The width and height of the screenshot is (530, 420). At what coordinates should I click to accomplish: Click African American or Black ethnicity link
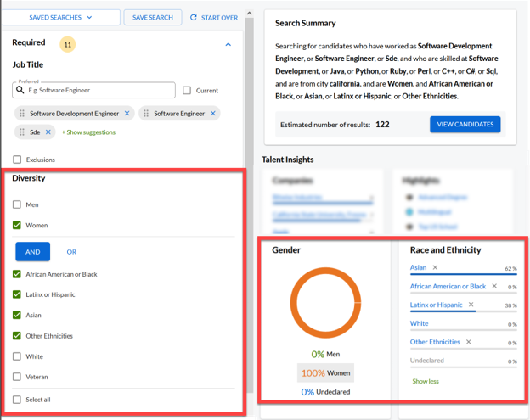pos(448,286)
